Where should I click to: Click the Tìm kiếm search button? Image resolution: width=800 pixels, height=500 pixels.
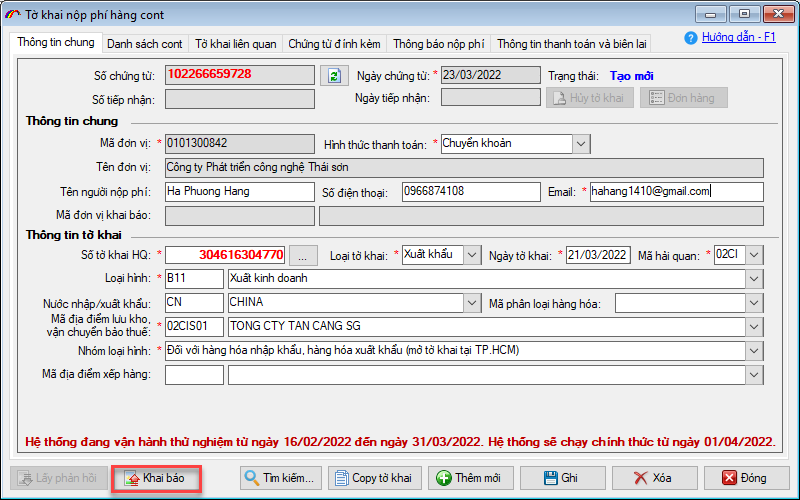281,478
